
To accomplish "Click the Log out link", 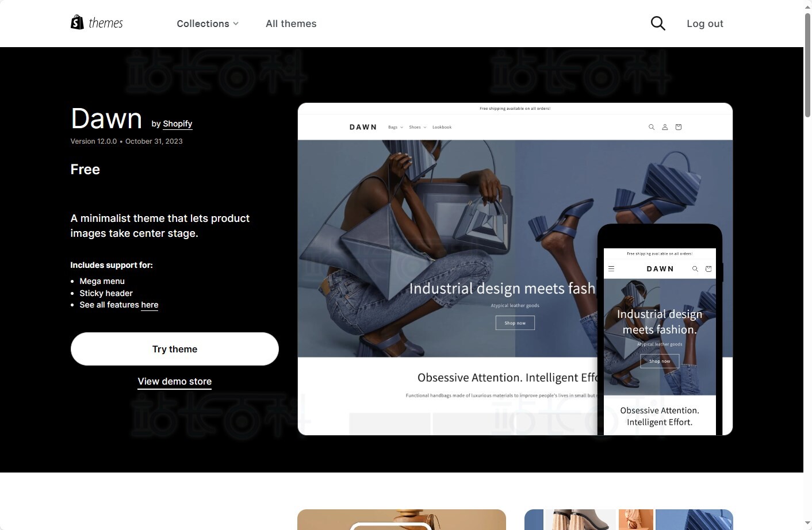I will tap(705, 24).
